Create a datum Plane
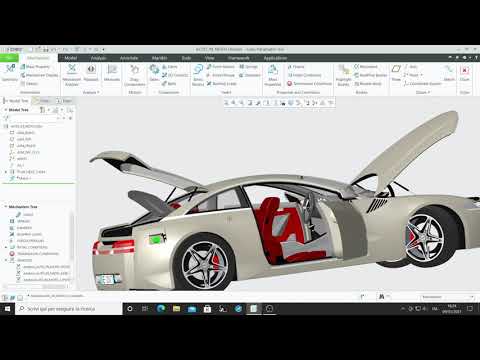Viewport: 480px width, 360px height. pyautogui.click(x=396, y=72)
